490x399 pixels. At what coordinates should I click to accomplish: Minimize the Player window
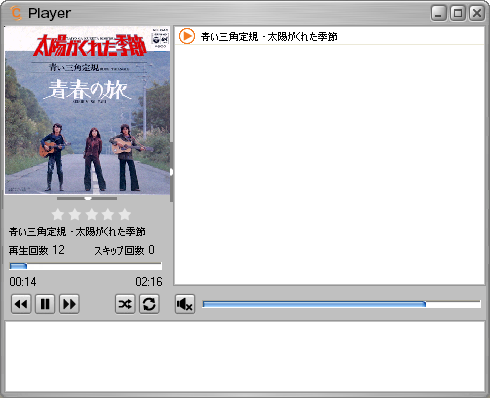click(439, 13)
